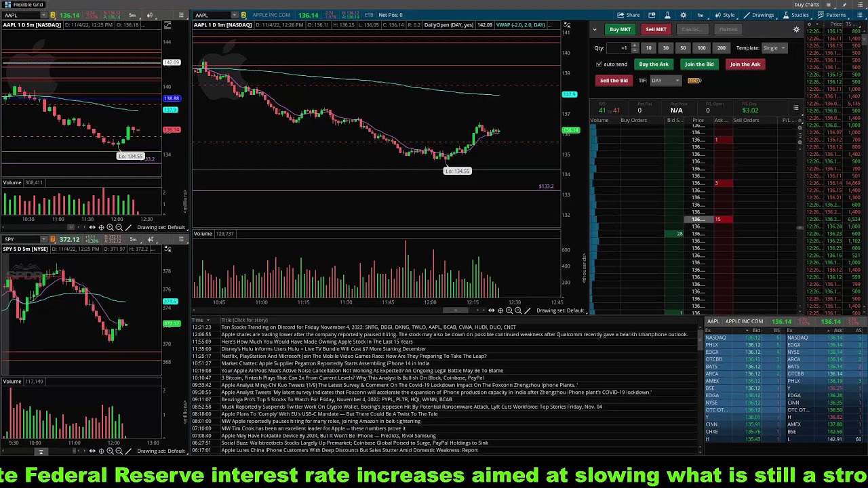Select drawing pencil tool on main chart
Viewport: 868px width, 488px height.
point(528,310)
